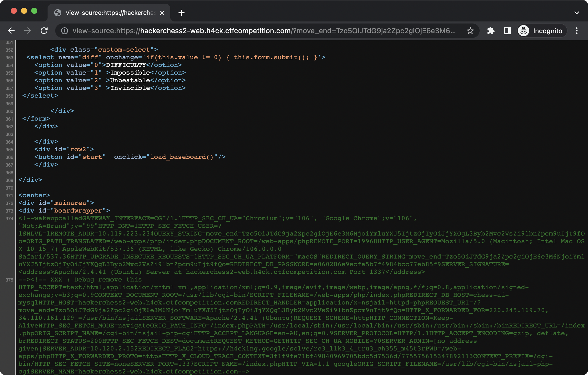
Task: Minimize window via yellow traffic light
Action: [25, 11]
